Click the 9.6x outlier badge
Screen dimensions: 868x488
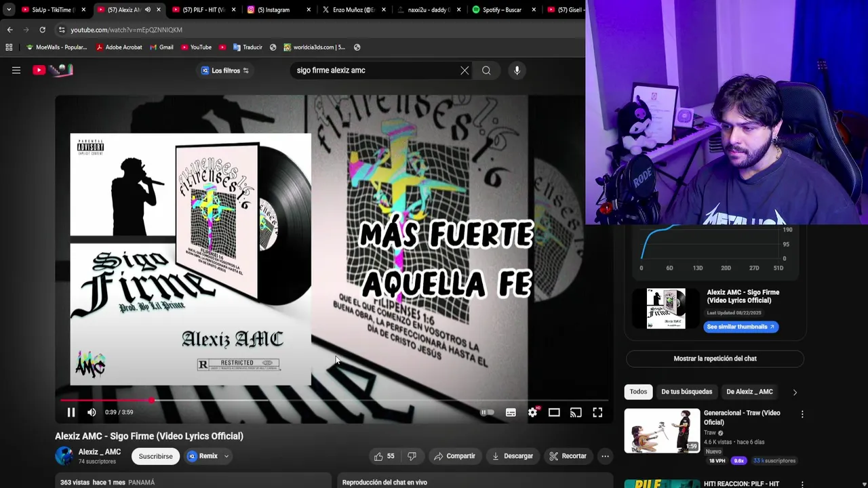coord(738,461)
